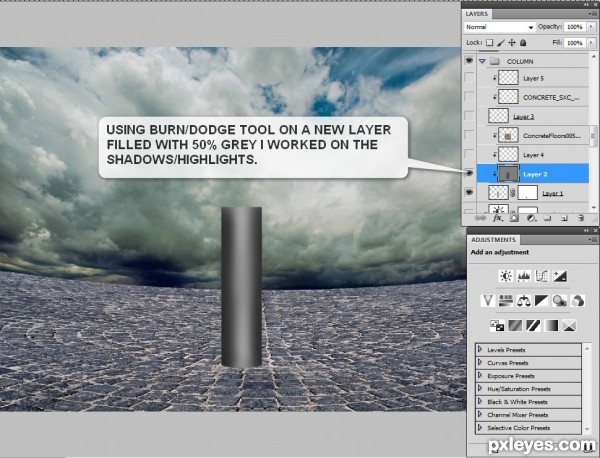Show the ConcreteFloors005 layer
The height and width of the screenshot is (458, 600).
point(469,135)
